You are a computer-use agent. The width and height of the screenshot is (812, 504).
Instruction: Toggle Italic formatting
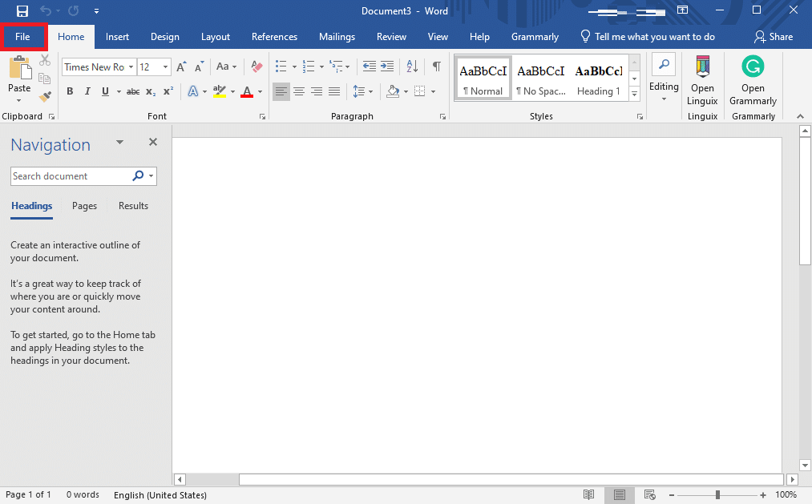tap(87, 91)
